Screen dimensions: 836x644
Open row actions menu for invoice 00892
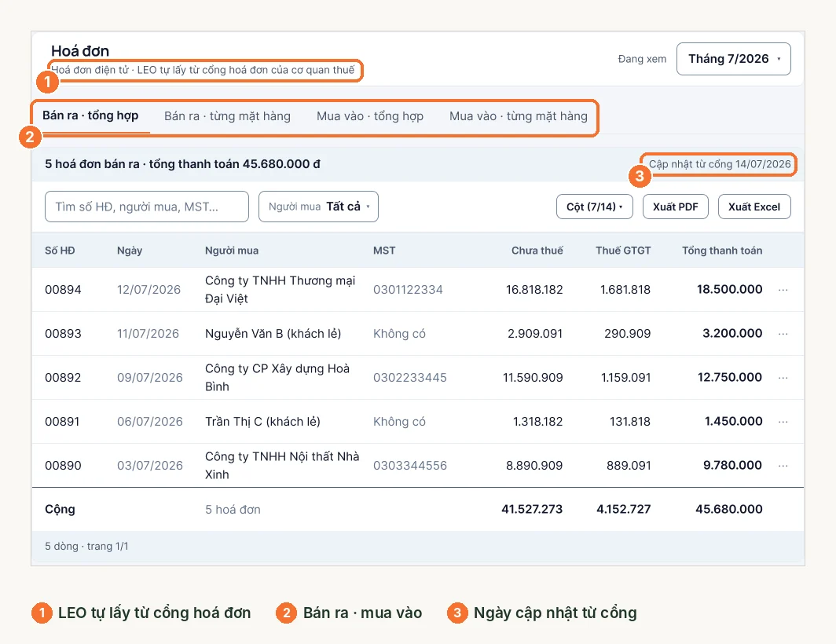[x=783, y=378]
